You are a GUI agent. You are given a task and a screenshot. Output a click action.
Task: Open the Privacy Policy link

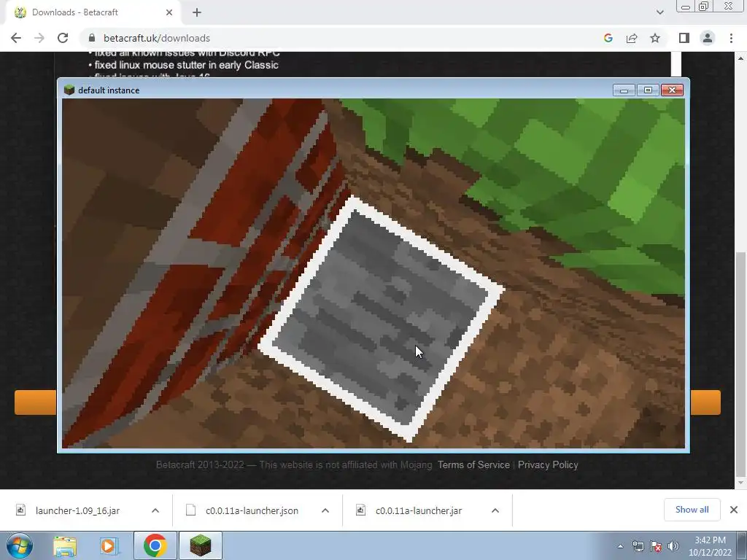click(548, 464)
